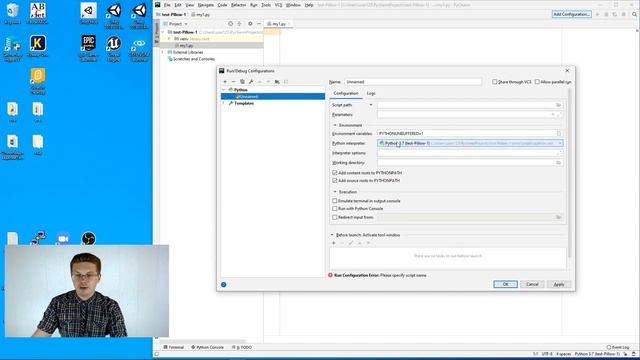Open edit templates wrench icon in dialog toolbar

(x=251, y=82)
